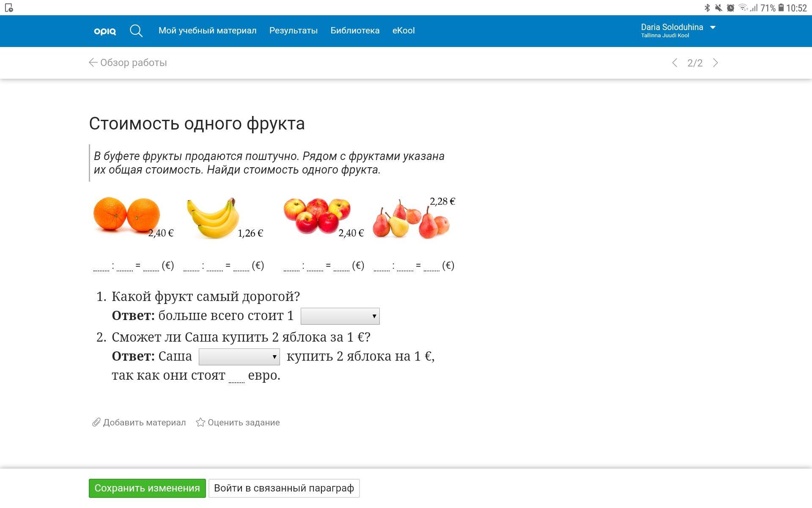Open the search magnifier icon
812x508 pixels.
point(136,31)
